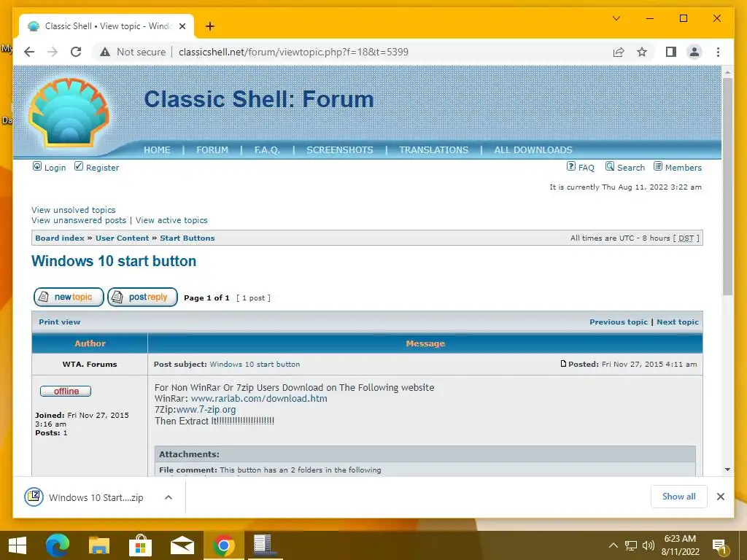Viewport: 747px width, 560px height.
Task: Open the Chrome profile avatar
Action: (x=694, y=52)
